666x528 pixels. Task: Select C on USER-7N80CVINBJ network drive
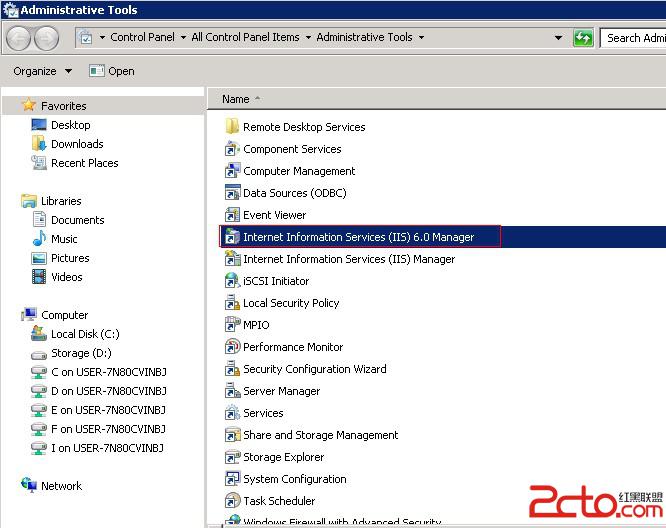109,372
